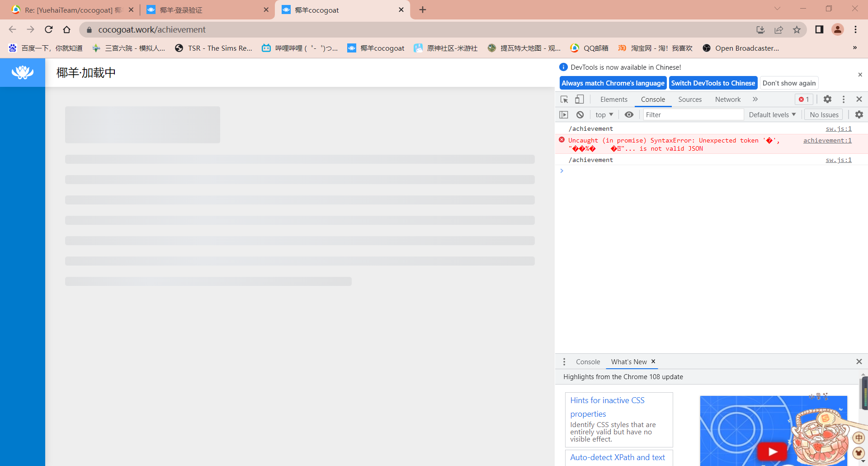The width and height of the screenshot is (868, 466).
Task: Toggle the No Issues button
Action: [x=823, y=114]
